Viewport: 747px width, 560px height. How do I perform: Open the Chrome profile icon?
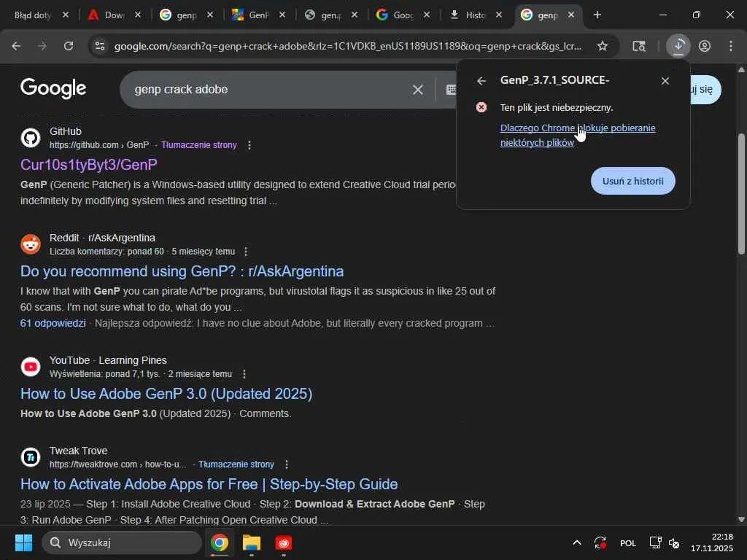(705, 46)
